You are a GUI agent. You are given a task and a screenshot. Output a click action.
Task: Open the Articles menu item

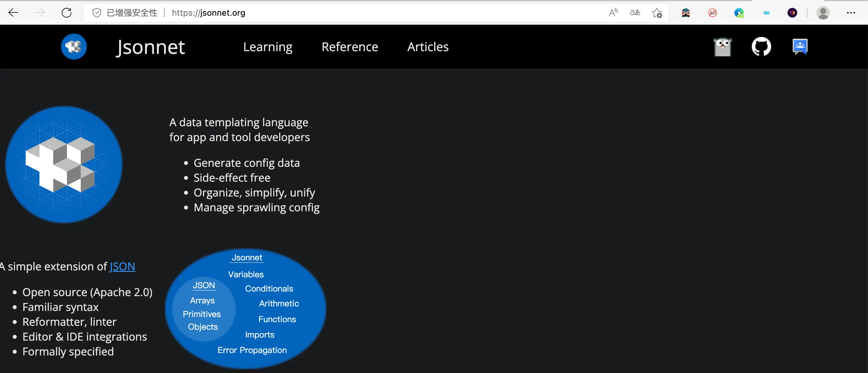pyautogui.click(x=428, y=47)
